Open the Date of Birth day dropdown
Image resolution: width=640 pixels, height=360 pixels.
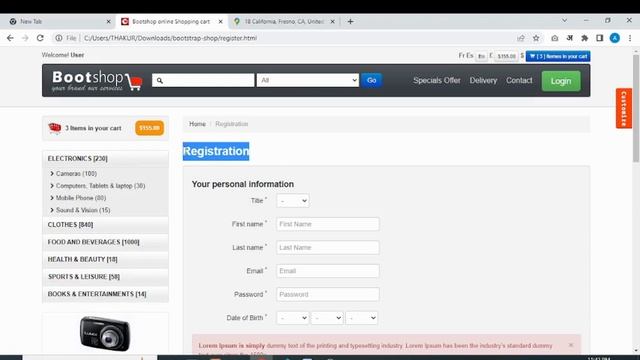(293, 318)
